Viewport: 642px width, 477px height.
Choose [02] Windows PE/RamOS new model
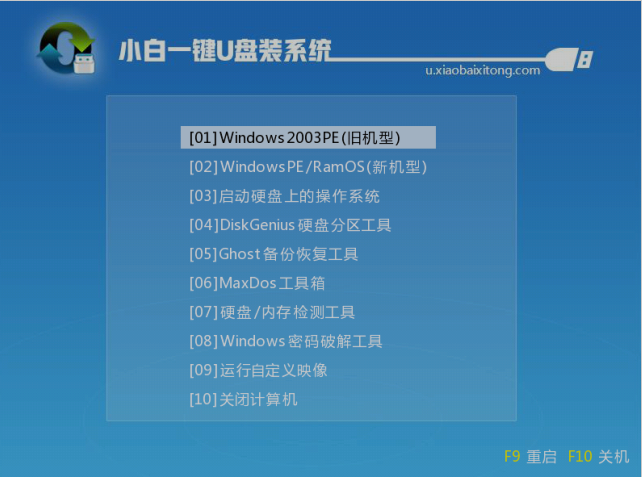point(308,167)
